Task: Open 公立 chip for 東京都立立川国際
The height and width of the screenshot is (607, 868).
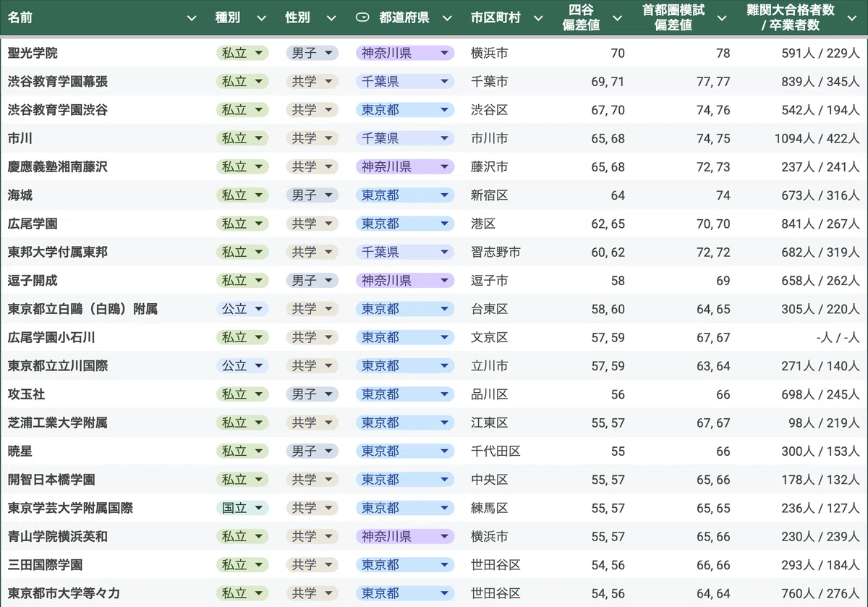Action: 242,366
